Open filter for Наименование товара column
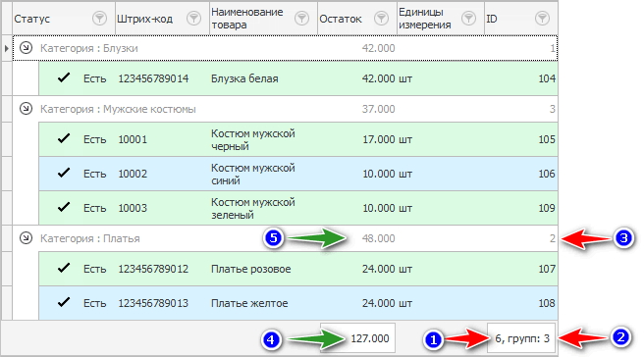644x357 pixels. (x=302, y=19)
